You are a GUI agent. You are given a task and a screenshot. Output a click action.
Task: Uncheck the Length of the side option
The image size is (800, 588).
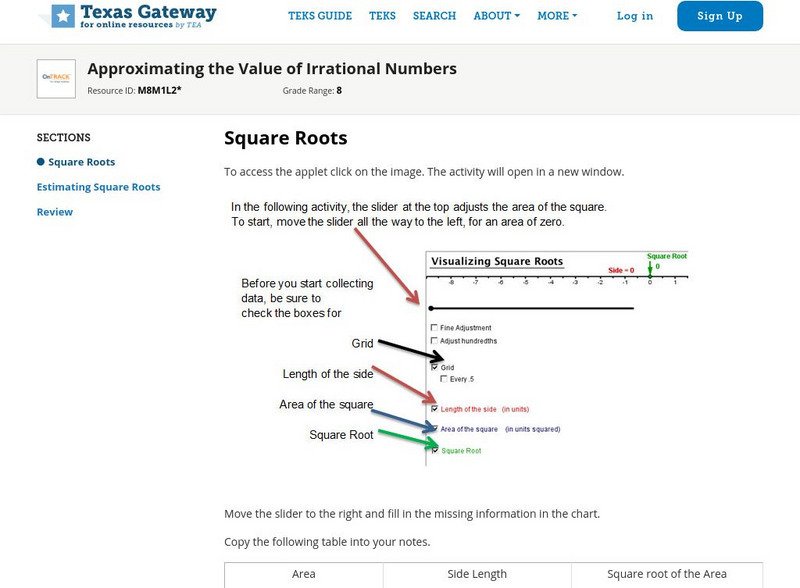(x=433, y=407)
